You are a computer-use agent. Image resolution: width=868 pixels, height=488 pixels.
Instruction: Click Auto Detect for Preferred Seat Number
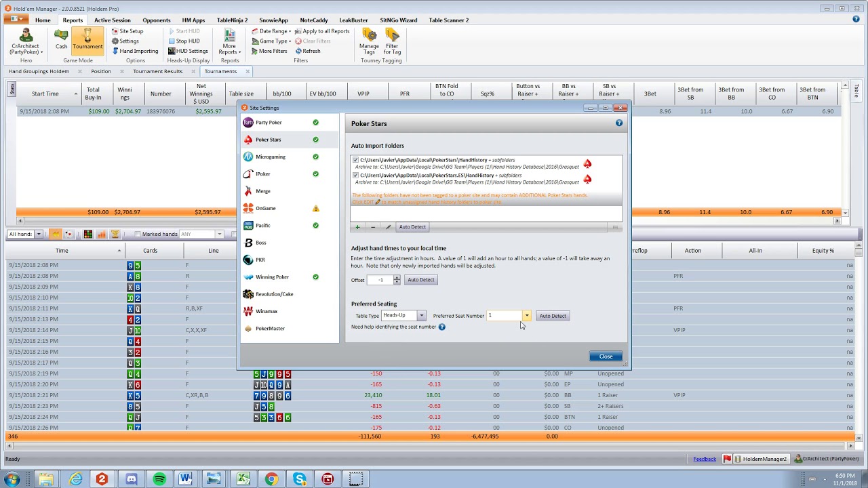pyautogui.click(x=553, y=316)
